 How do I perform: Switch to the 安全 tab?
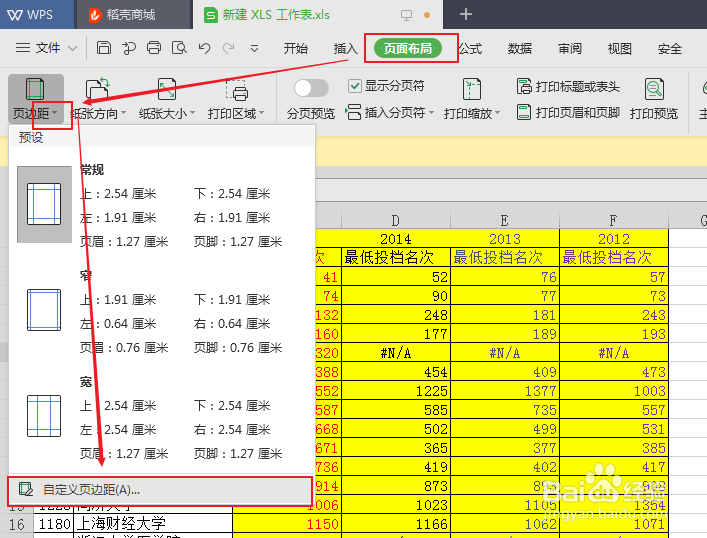[669, 48]
